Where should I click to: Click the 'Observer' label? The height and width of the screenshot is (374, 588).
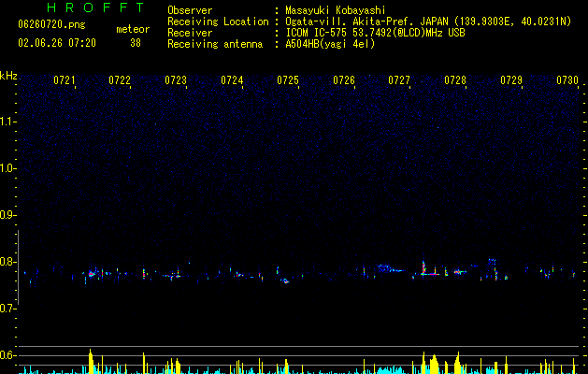190,10
